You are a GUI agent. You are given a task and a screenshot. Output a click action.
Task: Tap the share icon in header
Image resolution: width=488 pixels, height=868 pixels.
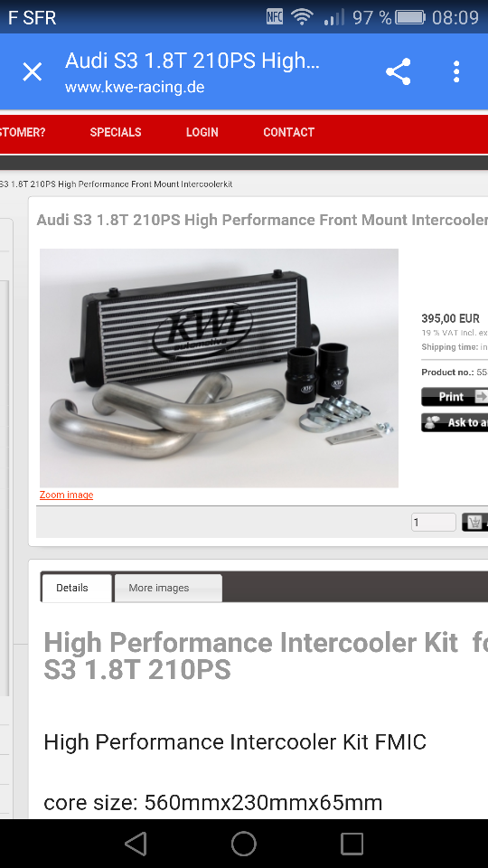399,71
